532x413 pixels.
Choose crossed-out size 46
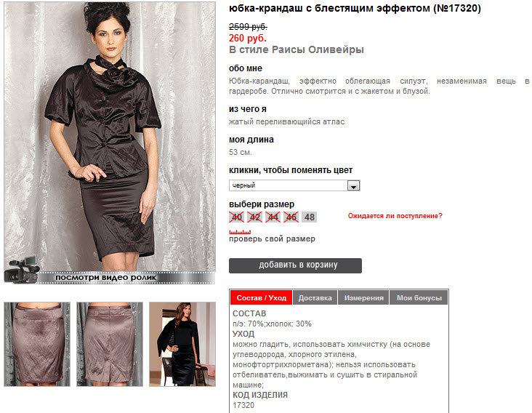pyautogui.click(x=291, y=217)
